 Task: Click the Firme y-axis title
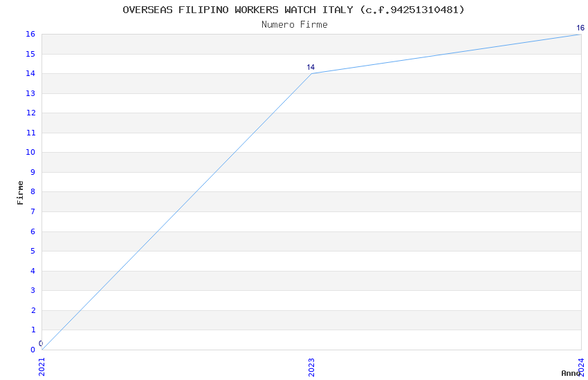(x=20, y=193)
